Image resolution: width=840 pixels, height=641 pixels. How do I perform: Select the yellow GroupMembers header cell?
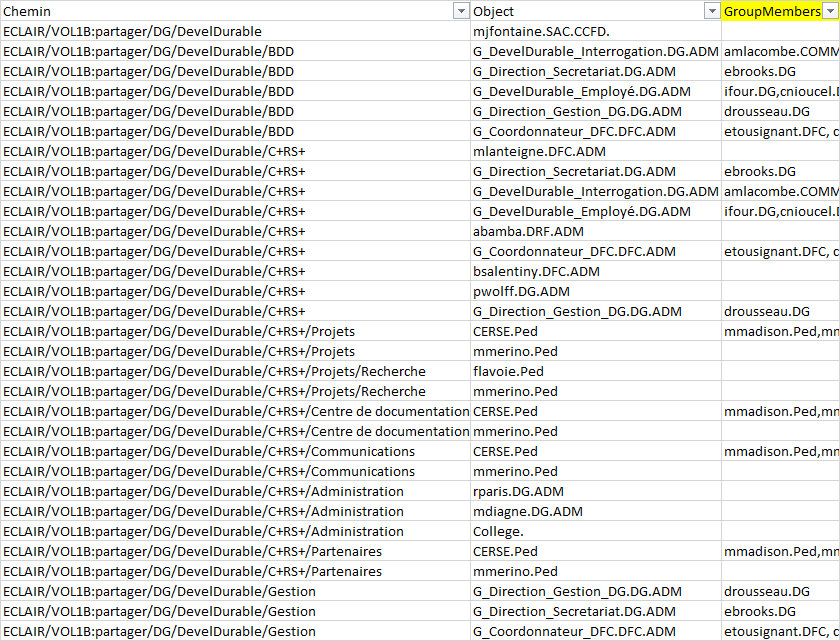770,11
